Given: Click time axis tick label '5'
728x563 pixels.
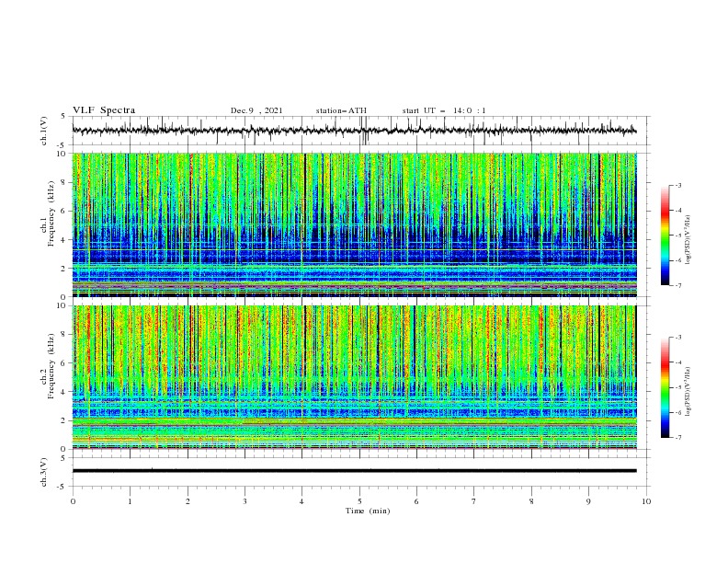Looking at the screenshot, I should 359,501.
